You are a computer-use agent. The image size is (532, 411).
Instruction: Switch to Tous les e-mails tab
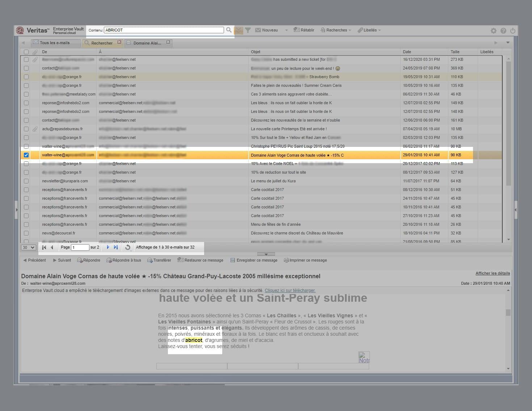tap(55, 43)
